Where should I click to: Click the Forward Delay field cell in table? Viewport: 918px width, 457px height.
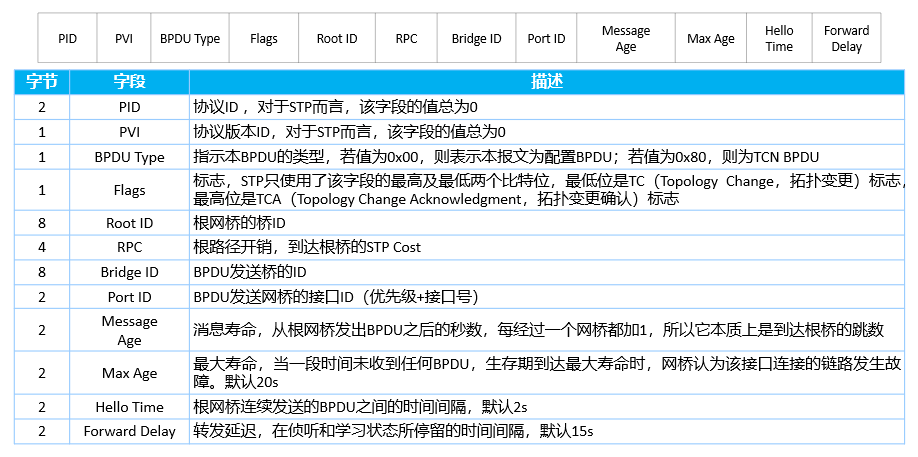(x=129, y=431)
